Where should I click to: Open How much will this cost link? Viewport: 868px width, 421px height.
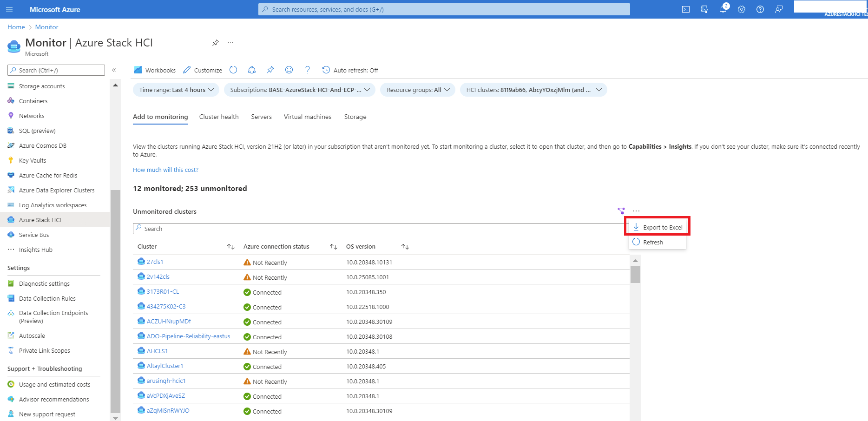[x=165, y=170]
